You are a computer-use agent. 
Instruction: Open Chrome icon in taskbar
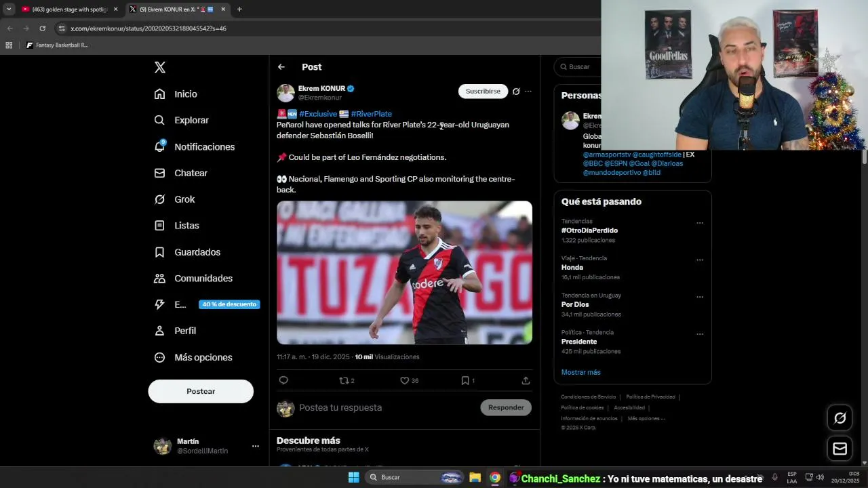(x=495, y=477)
